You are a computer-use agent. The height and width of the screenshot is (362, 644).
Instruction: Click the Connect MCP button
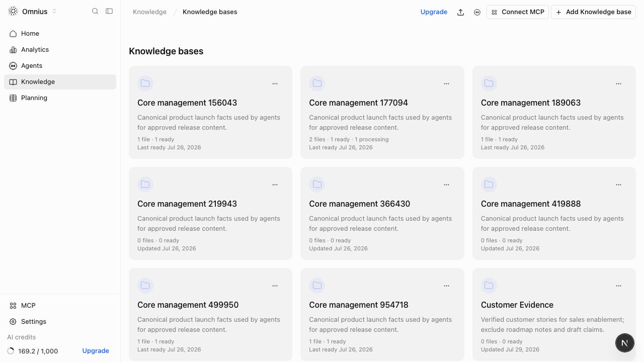pyautogui.click(x=518, y=12)
